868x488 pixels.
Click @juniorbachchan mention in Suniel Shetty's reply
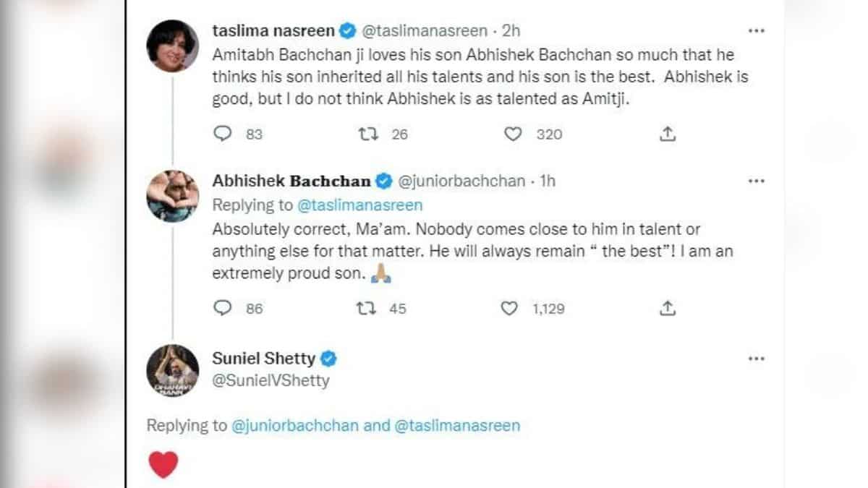tap(295, 425)
